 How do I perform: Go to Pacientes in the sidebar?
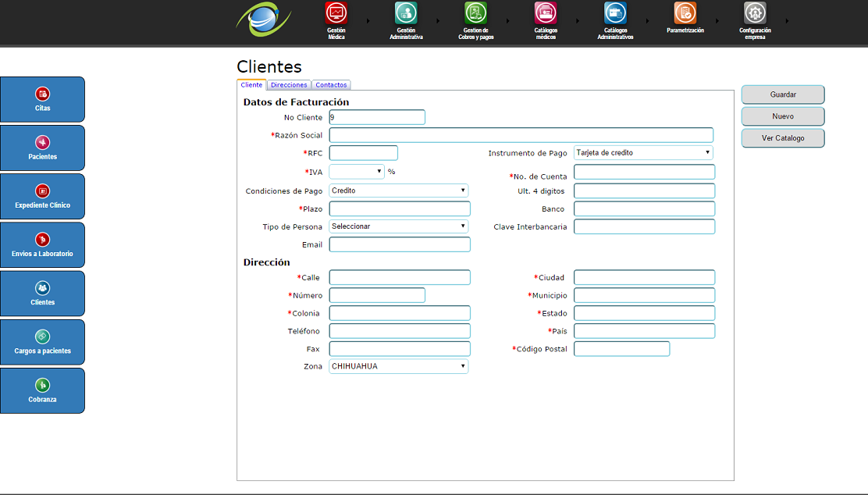pyautogui.click(x=43, y=148)
